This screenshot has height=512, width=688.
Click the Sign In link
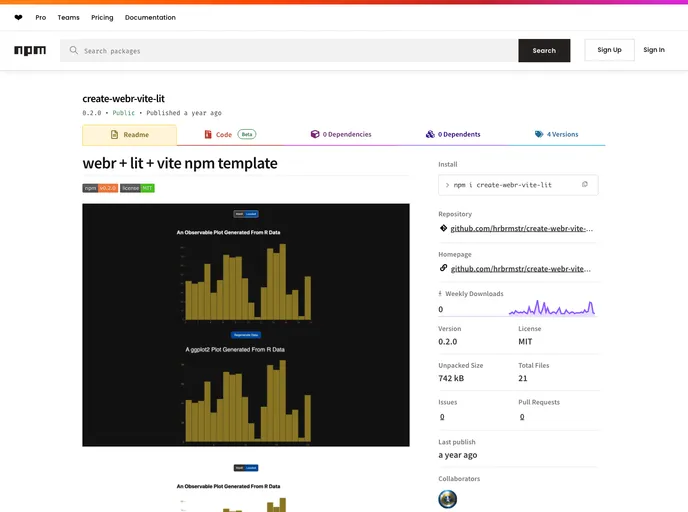(x=654, y=50)
